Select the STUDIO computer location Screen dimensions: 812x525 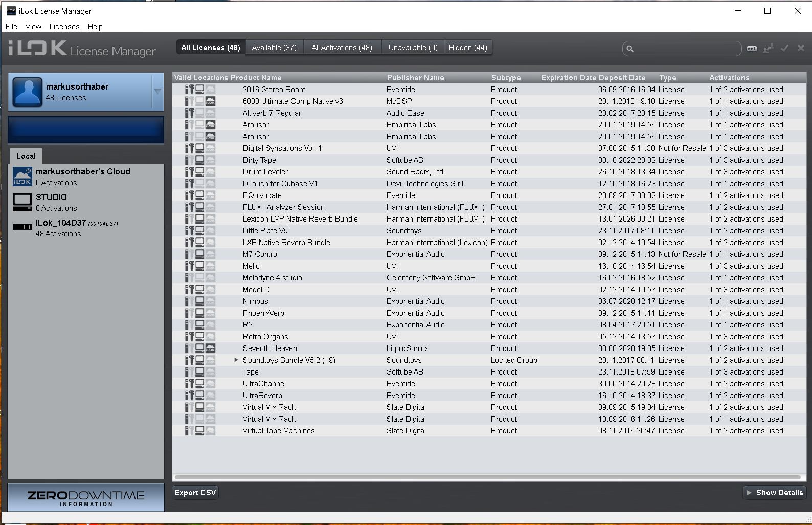[x=86, y=202]
